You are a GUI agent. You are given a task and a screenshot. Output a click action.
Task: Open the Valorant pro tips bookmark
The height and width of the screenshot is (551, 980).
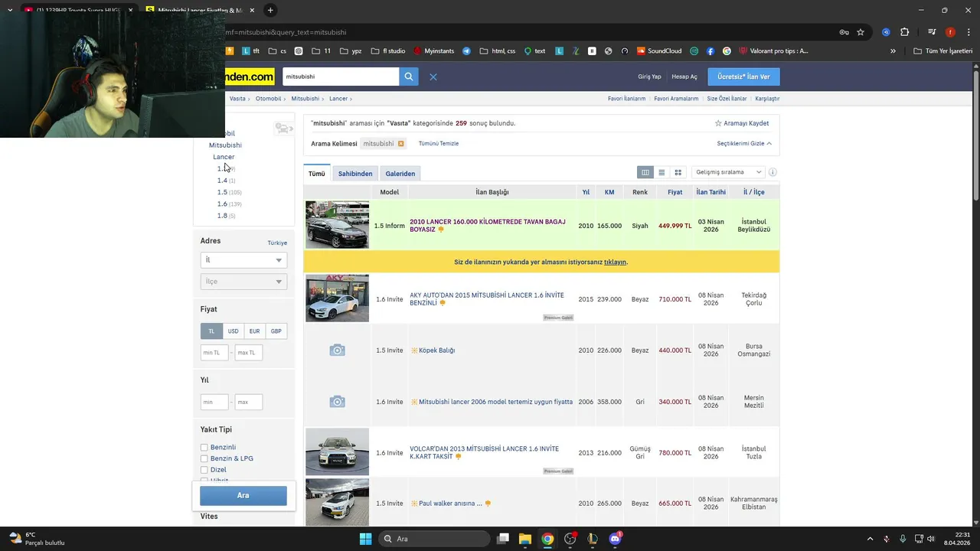point(773,51)
